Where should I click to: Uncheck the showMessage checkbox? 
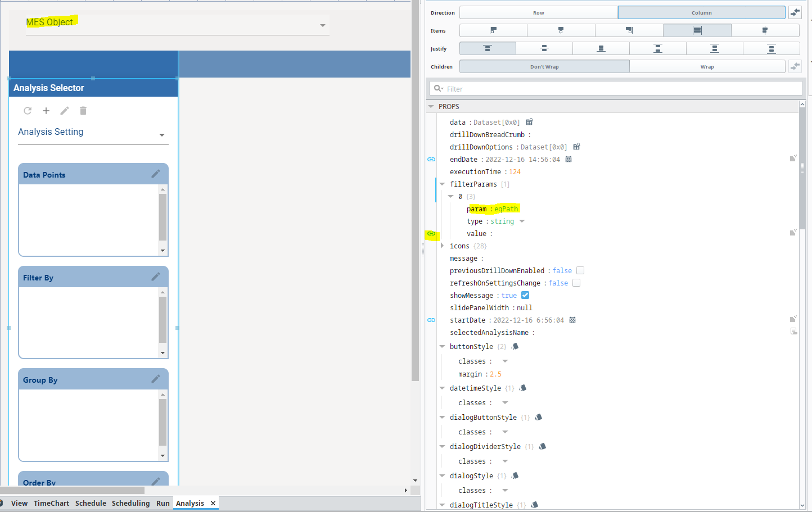[x=525, y=296]
